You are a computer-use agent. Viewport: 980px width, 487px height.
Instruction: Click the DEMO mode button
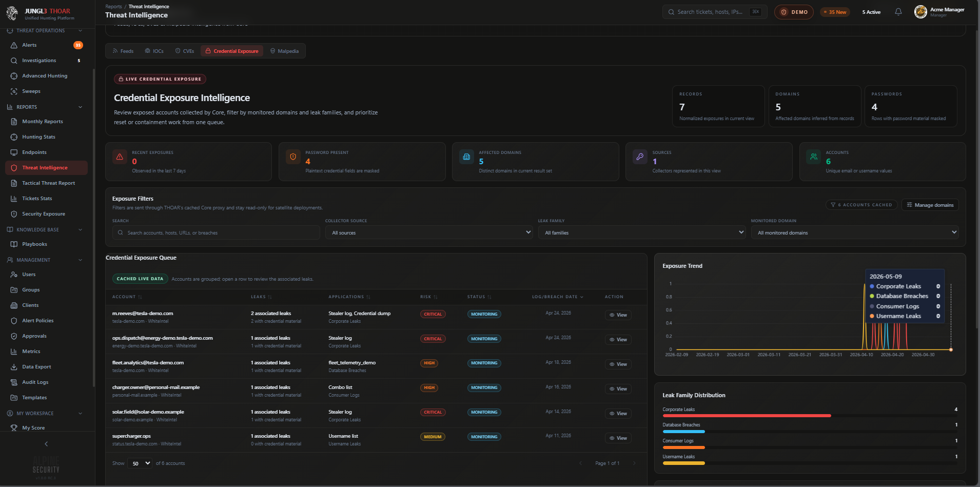[x=794, y=12]
